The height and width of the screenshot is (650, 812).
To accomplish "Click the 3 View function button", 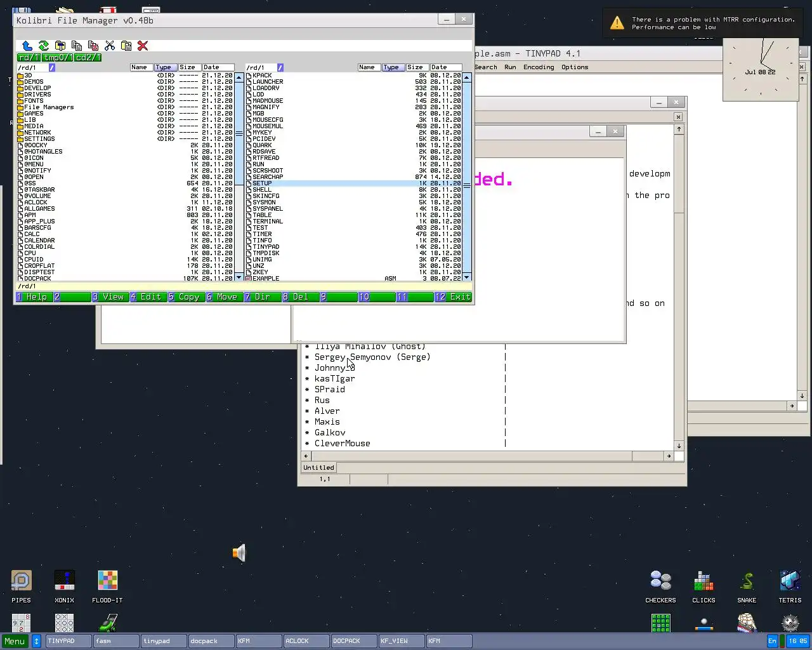I will [x=110, y=297].
